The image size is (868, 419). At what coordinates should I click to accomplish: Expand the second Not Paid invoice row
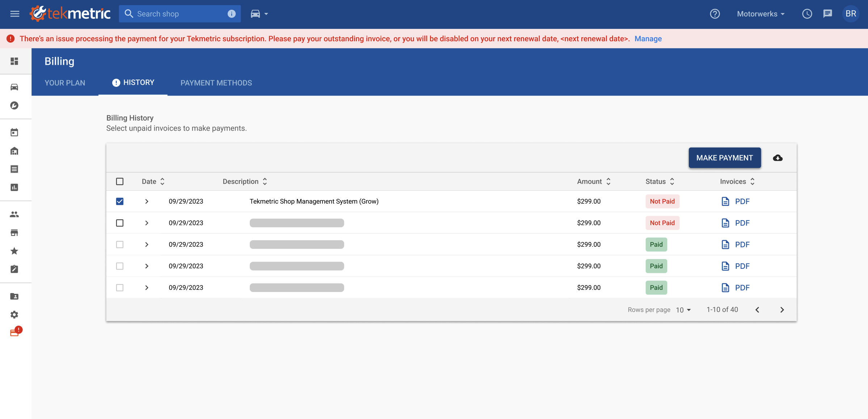[x=147, y=223]
